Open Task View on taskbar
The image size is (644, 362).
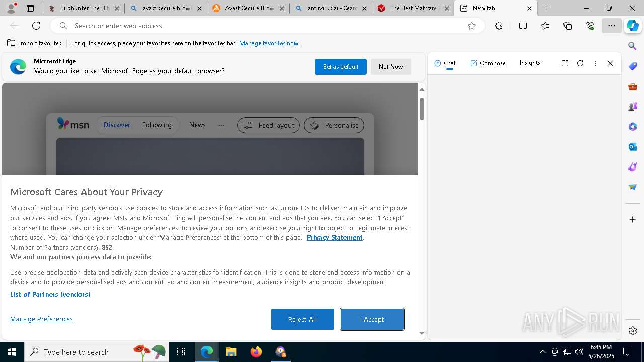[x=181, y=352]
